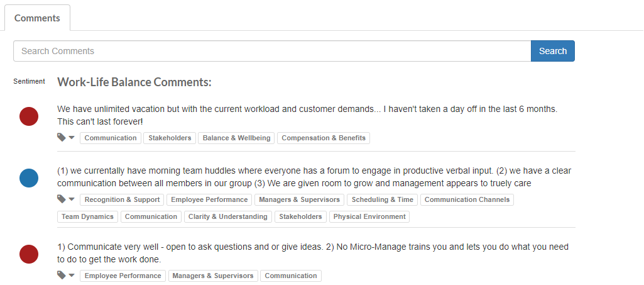Image resolution: width=644 pixels, height=285 pixels.
Task: Select the Physical Environment tag
Action: (x=369, y=216)
